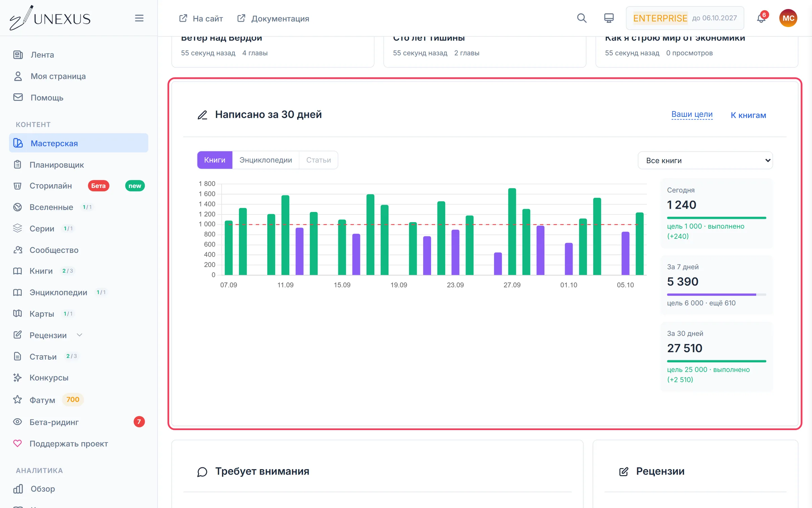Click the Сообщество people icon
The height and width of the screenshot is (508, 812).
pos(18,250)
